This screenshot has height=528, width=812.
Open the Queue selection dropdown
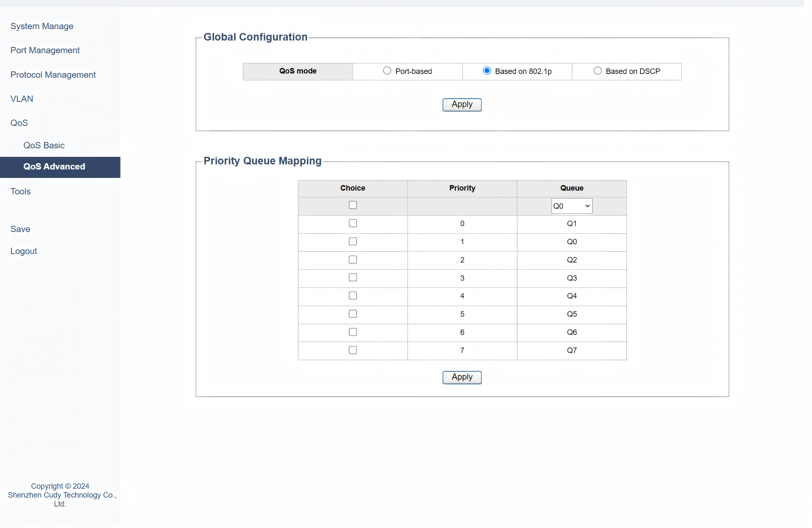click(x=571, y=206)
